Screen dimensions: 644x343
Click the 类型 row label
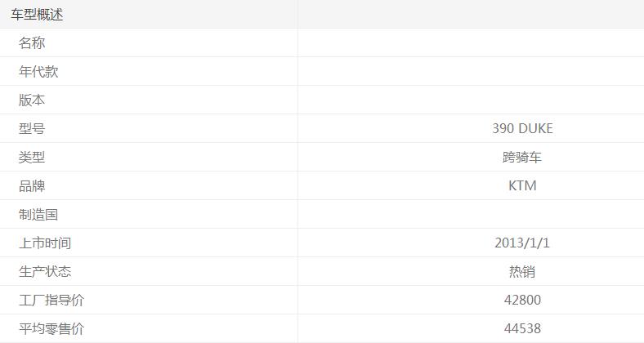[32, 158]
